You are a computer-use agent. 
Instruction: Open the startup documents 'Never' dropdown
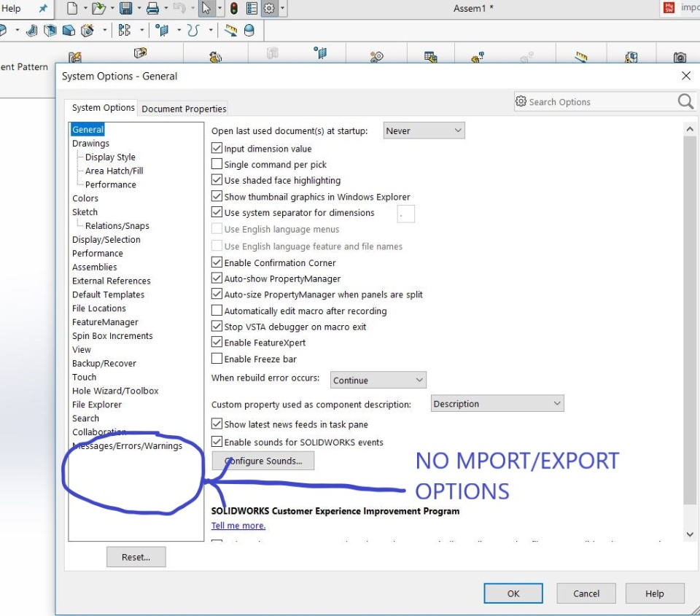424,130
